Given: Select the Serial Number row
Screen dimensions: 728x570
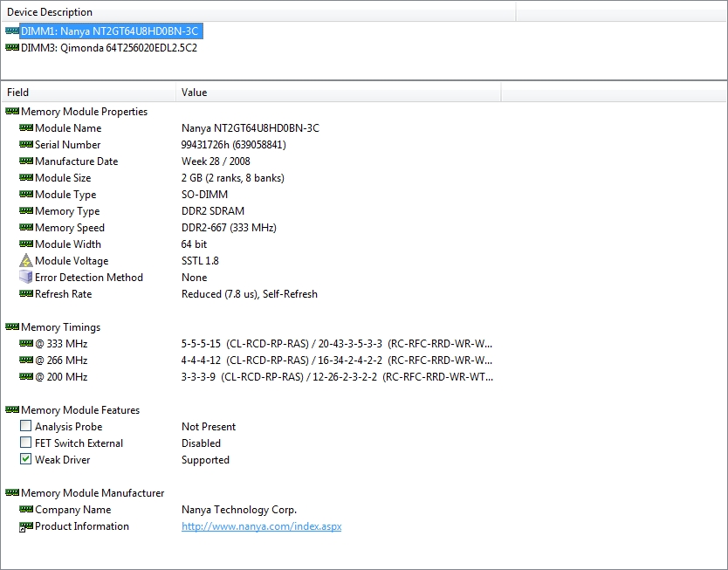Looking at the screenshot, I should (x=67, y=145).
